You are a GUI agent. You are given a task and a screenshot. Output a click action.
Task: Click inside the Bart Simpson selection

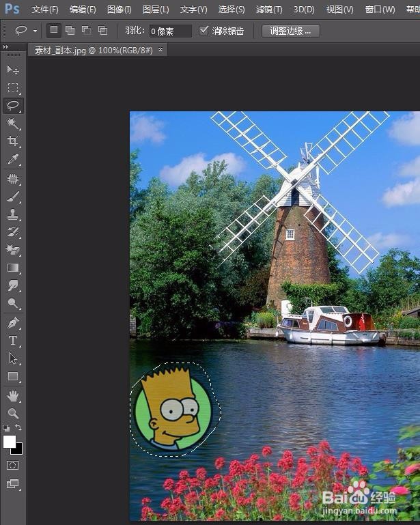[173, 410]
